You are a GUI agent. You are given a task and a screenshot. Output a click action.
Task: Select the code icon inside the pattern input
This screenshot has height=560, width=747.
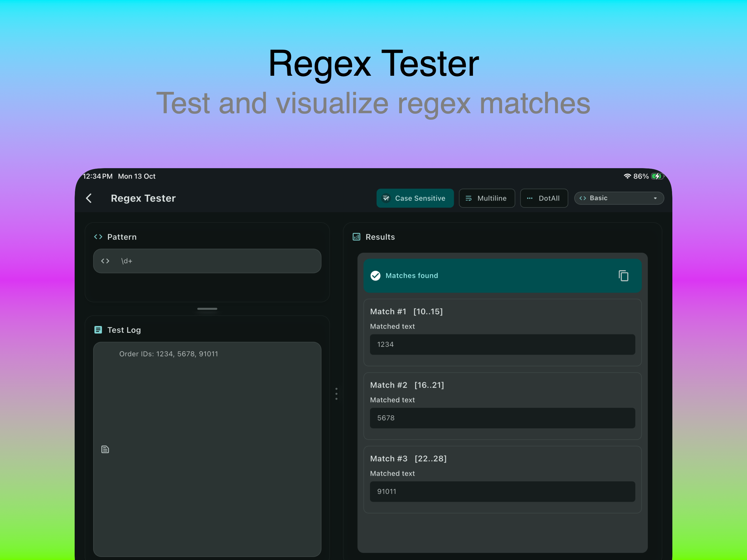(105, 261)
